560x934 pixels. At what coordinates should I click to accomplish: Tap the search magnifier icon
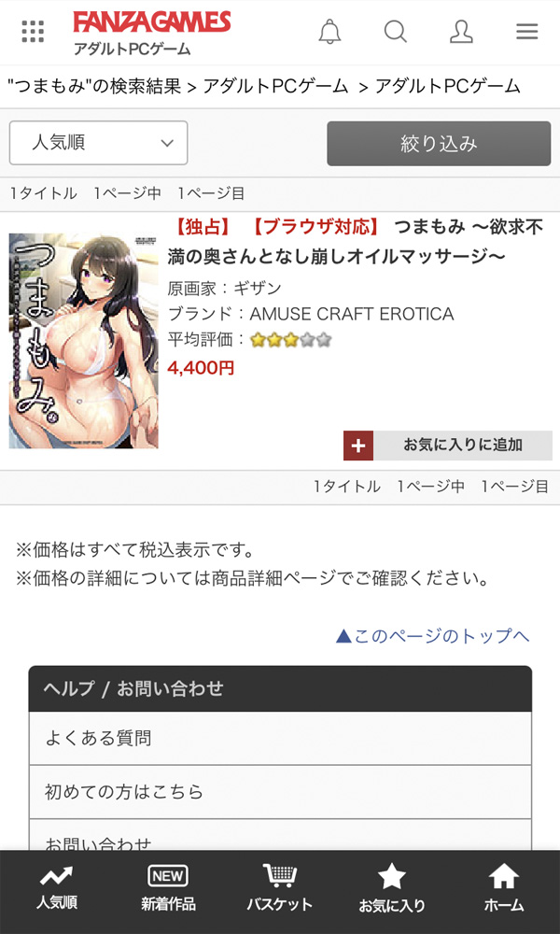coord(395,31)
